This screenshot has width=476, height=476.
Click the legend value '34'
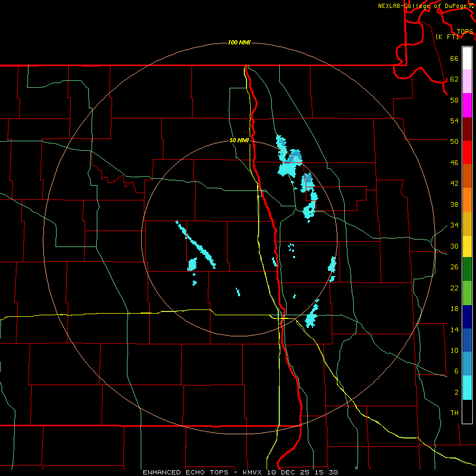[x=454, y=225]
